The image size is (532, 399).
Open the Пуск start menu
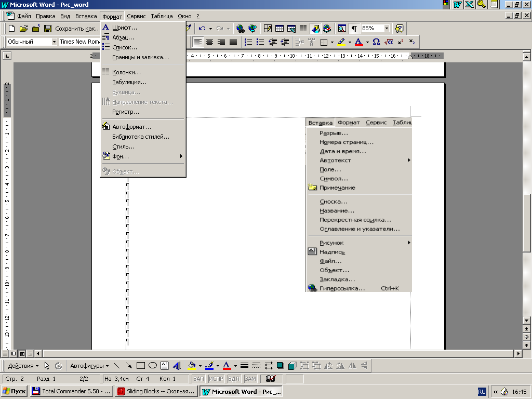click(14, 391)
